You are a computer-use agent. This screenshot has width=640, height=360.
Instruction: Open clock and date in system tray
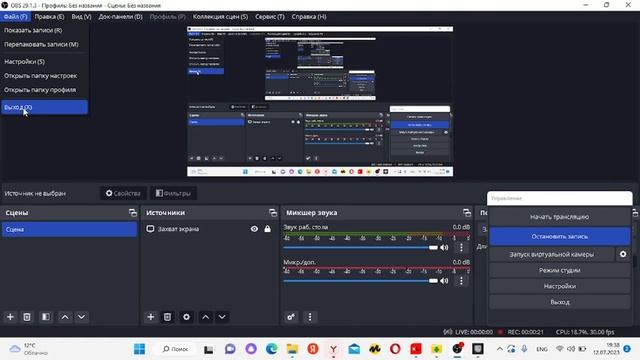click(x=607, y=349)
